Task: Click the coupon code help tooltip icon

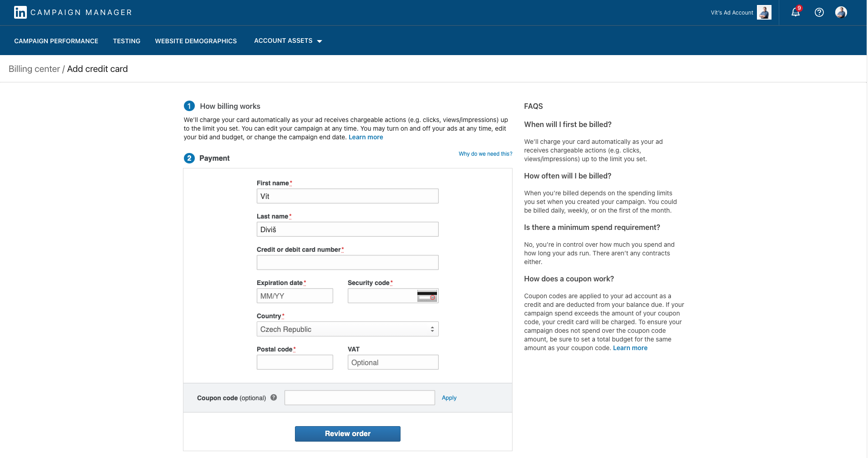Action: click(274, 397)
